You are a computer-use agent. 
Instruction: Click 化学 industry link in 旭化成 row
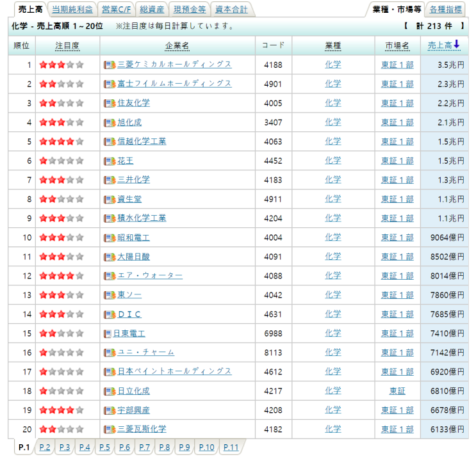(333, 122)
